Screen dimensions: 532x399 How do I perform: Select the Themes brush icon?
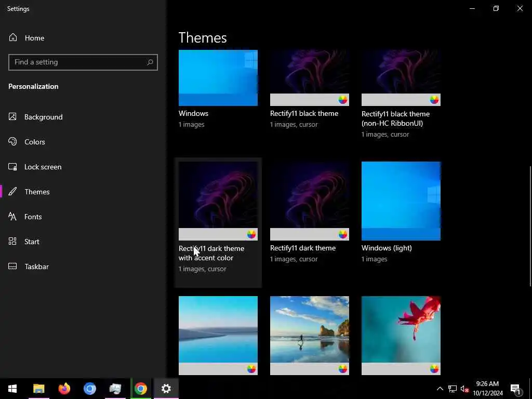[x=12, y=192]
